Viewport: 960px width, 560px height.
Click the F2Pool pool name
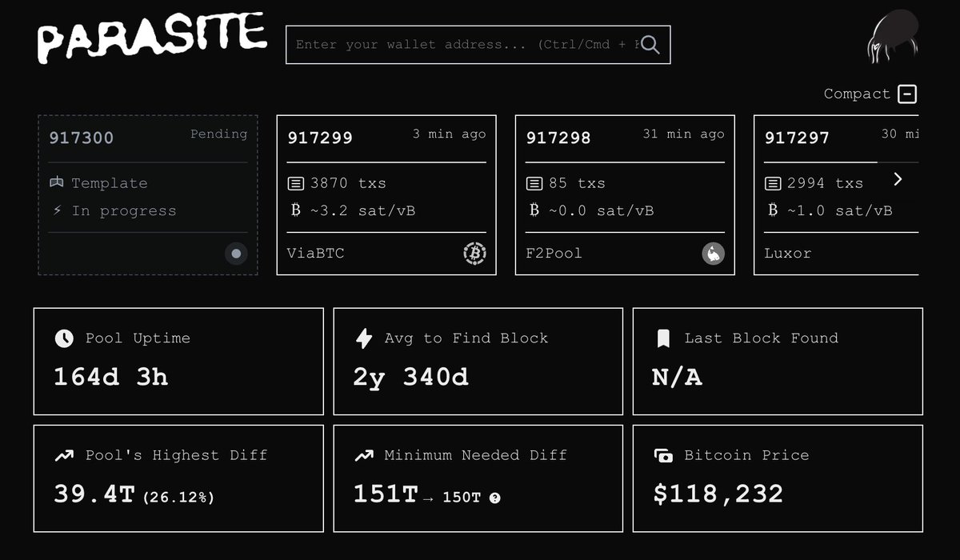point(554,254)
